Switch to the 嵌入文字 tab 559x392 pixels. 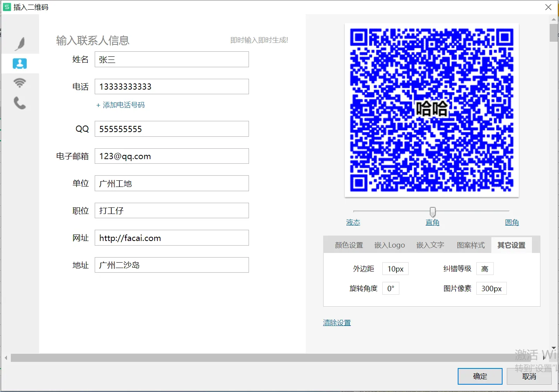(430, 245)
